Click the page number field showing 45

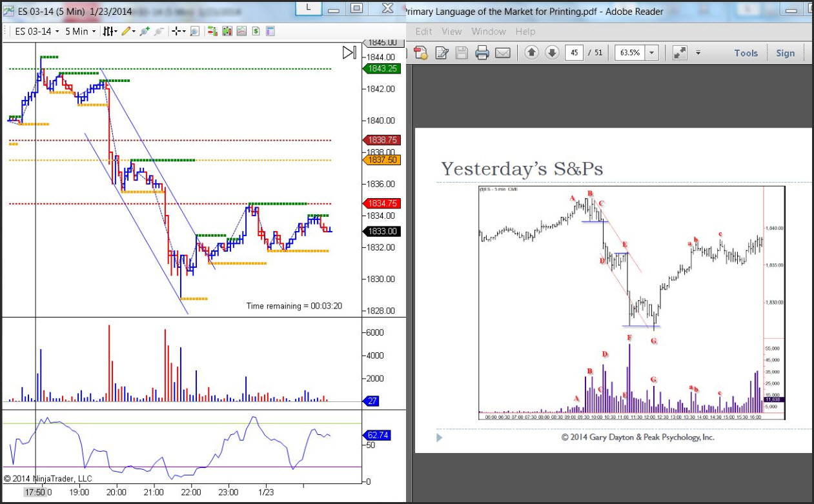pyautogui.click(x=574, y=53)
